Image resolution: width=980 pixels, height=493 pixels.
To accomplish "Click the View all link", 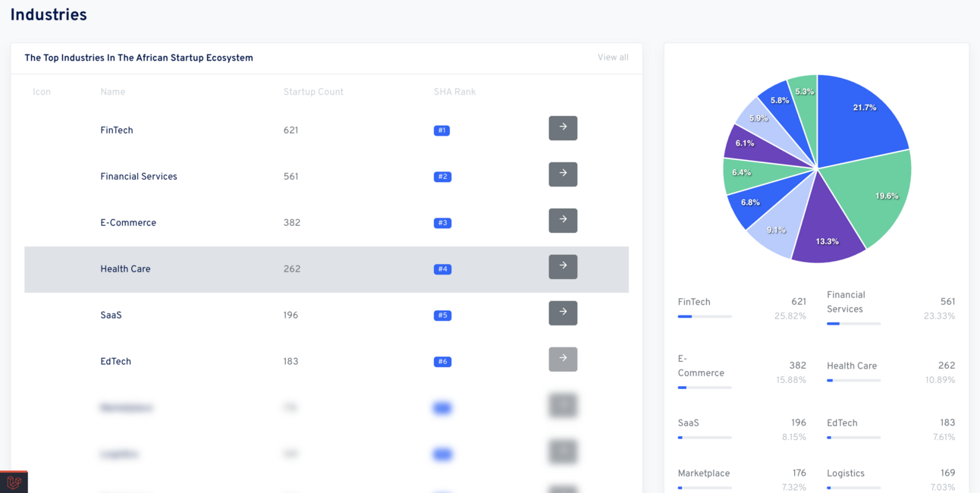I will pyautogui.click(x=613, y=58).
